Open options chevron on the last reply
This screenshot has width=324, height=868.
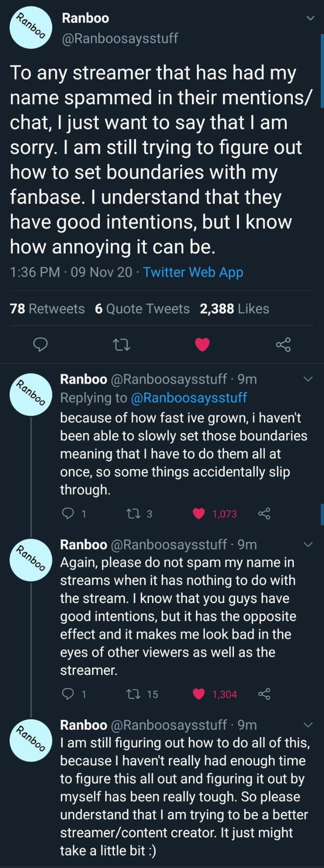[308, 724]
